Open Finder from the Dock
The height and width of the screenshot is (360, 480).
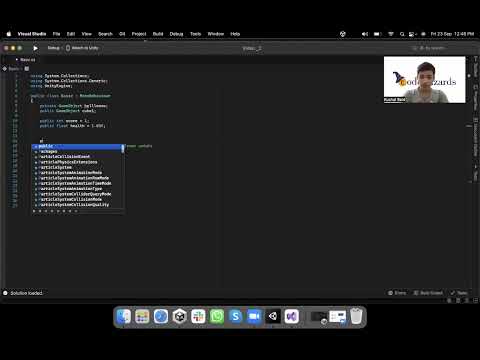coord(124,316)
